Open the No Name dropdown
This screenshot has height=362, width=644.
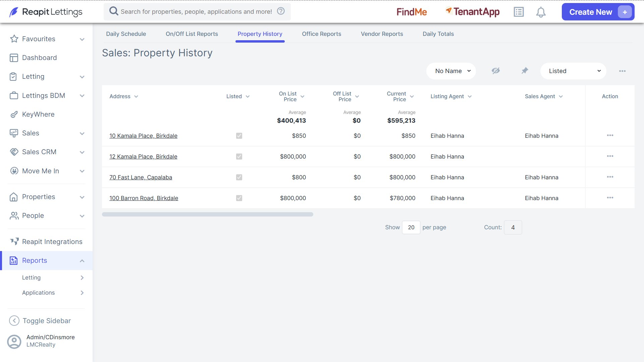[x=451, y=71]
